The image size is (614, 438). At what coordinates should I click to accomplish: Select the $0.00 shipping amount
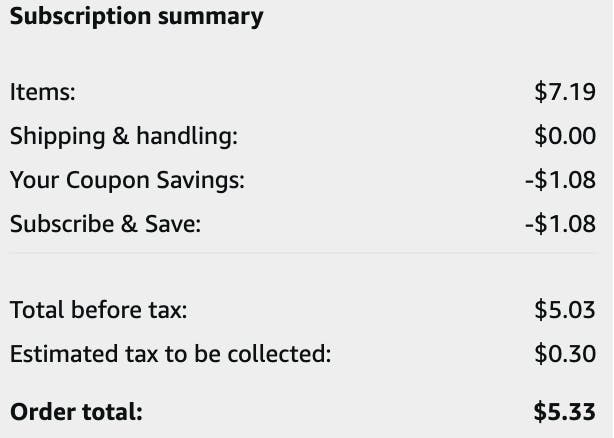point(565,136)
